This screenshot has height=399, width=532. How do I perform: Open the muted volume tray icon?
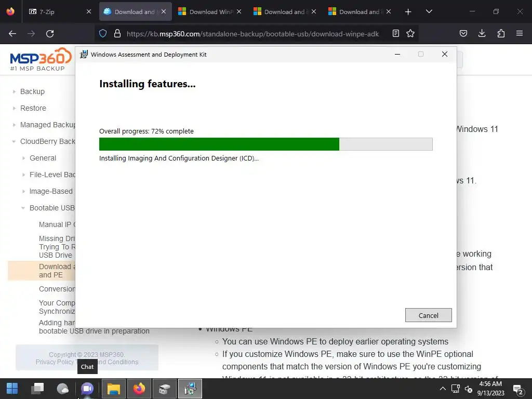[469, 389]
